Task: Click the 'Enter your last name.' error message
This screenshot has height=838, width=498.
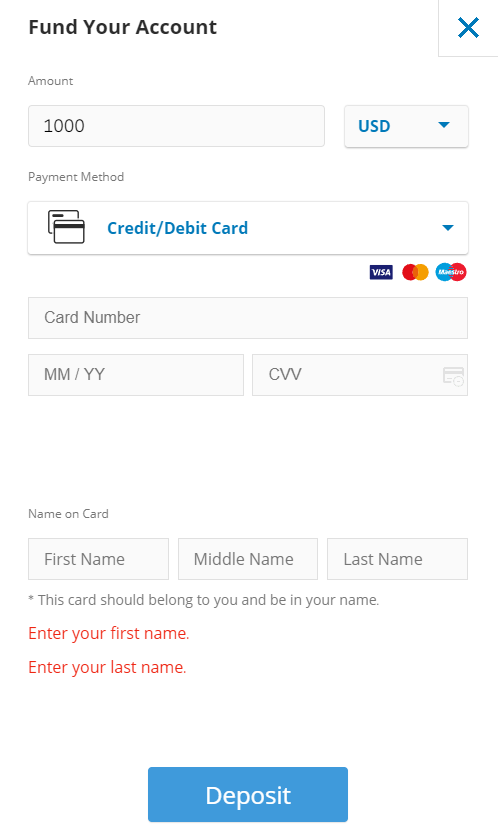Action: click(107, 668)
